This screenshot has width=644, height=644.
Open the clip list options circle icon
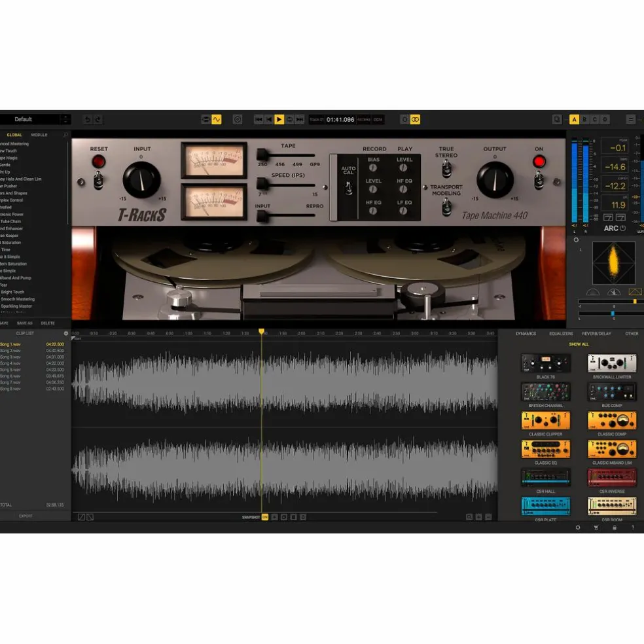pyautogui.click(x=65, y=334)
